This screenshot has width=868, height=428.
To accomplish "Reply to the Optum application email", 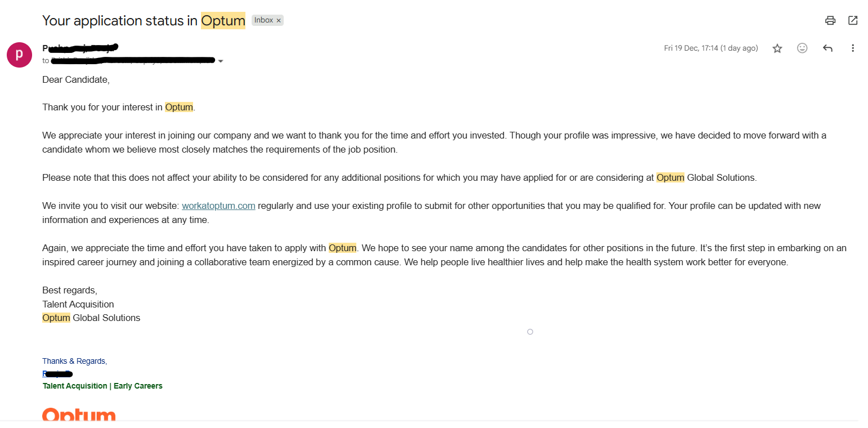I will [x=827, y=48].
